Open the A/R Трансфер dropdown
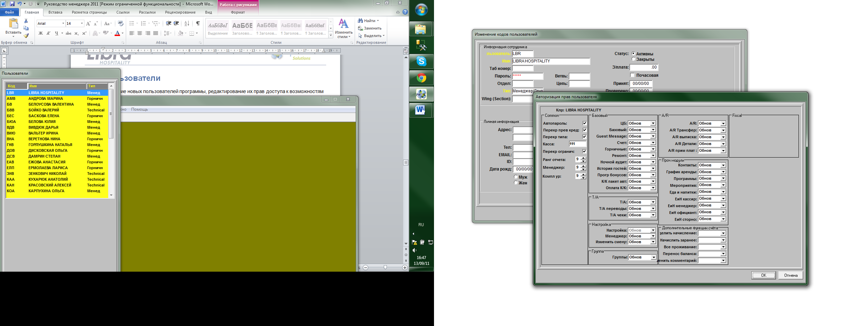Image resolution: width=868 pixels, height=326 pixels. point(723,130)
